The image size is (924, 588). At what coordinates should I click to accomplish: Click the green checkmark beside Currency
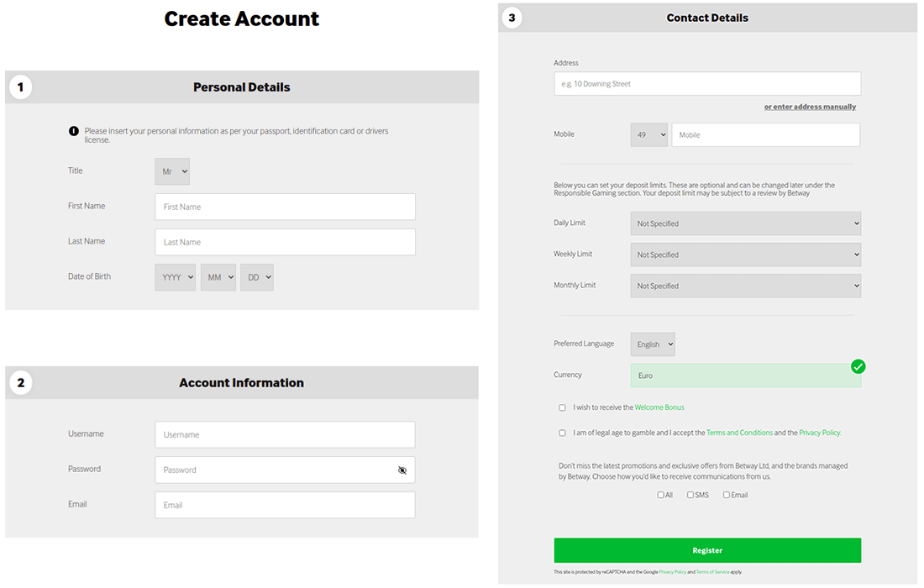click(858, 366)
